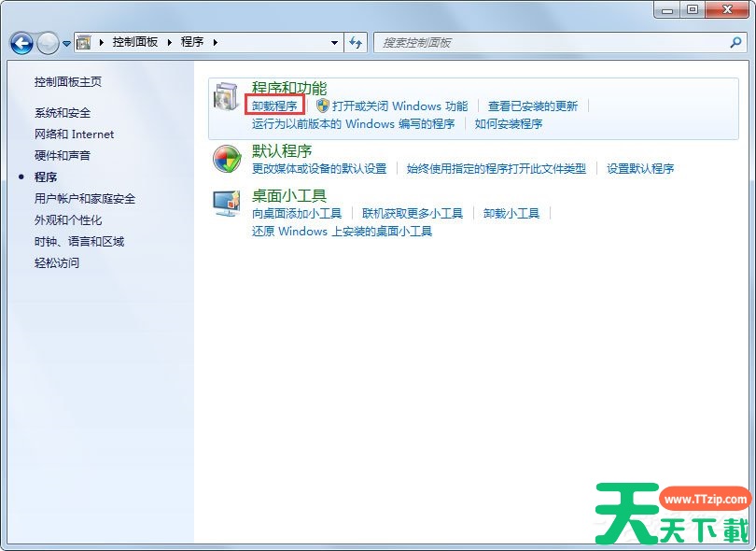Click the search magnifier icon
The height and width of the screenshot is (551, 756).
(x=735, y=42)
